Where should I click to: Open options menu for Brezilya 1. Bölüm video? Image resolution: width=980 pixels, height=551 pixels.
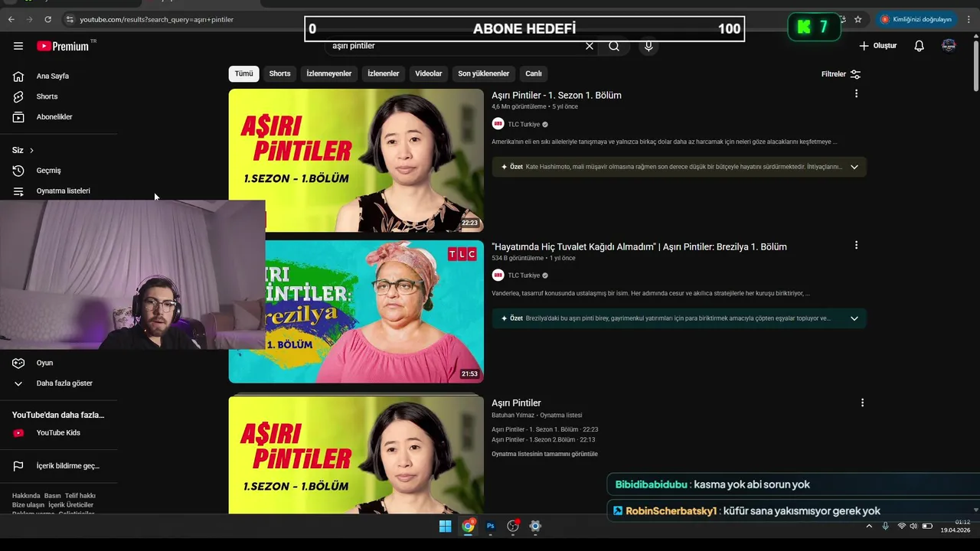pyautogui.click(x=856, y=245)
